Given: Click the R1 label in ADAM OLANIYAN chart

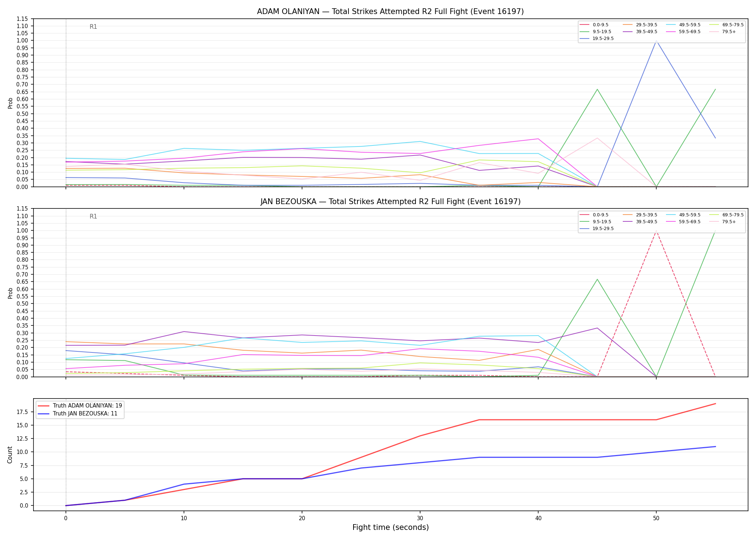Looking at the screenshot, I should coord(93,27).
